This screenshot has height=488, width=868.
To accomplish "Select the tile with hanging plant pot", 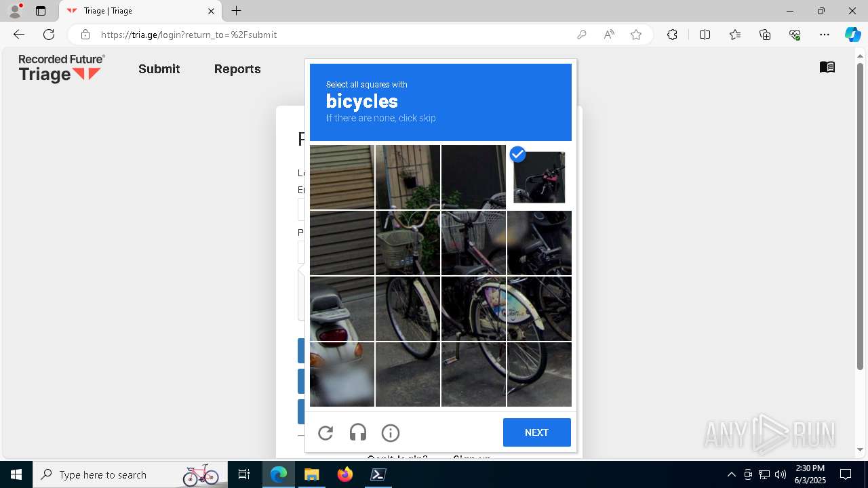I will pos(408,177).
